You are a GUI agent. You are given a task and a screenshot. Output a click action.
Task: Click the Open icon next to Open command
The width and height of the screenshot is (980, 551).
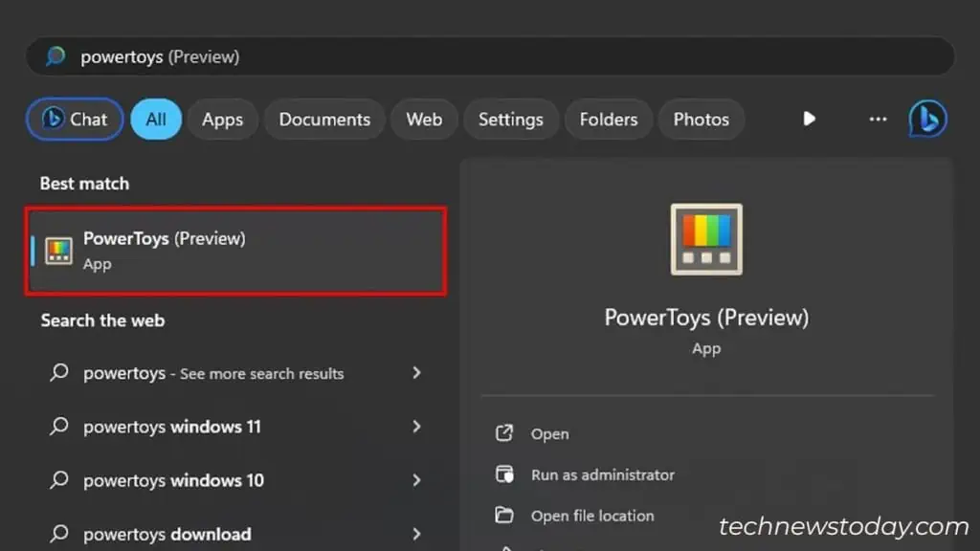(505, 432)
